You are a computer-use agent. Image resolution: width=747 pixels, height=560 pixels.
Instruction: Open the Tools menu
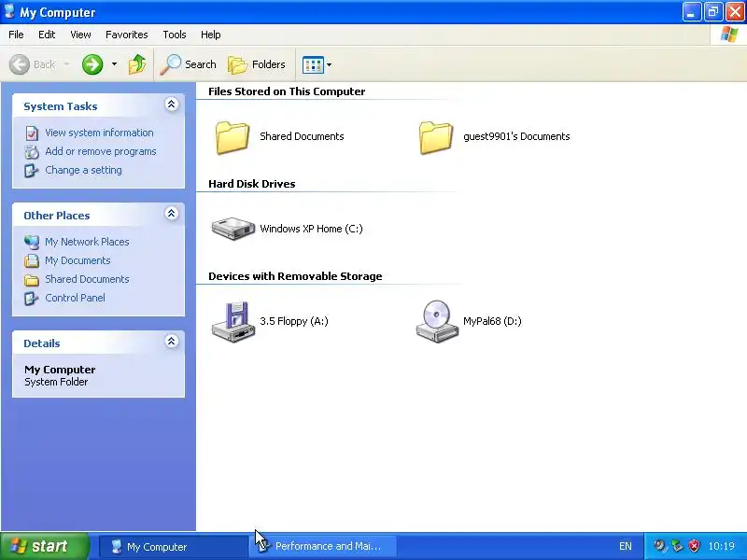[175, 35]
